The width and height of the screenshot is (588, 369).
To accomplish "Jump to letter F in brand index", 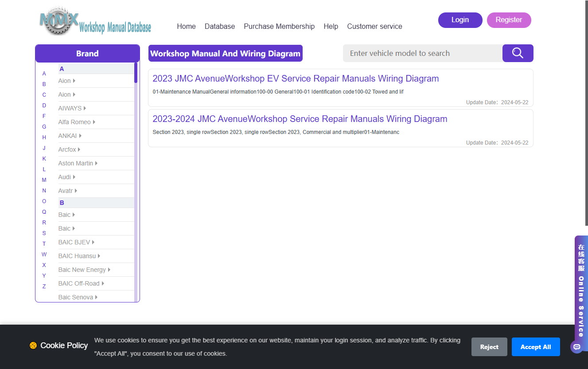I will [44, 116].
